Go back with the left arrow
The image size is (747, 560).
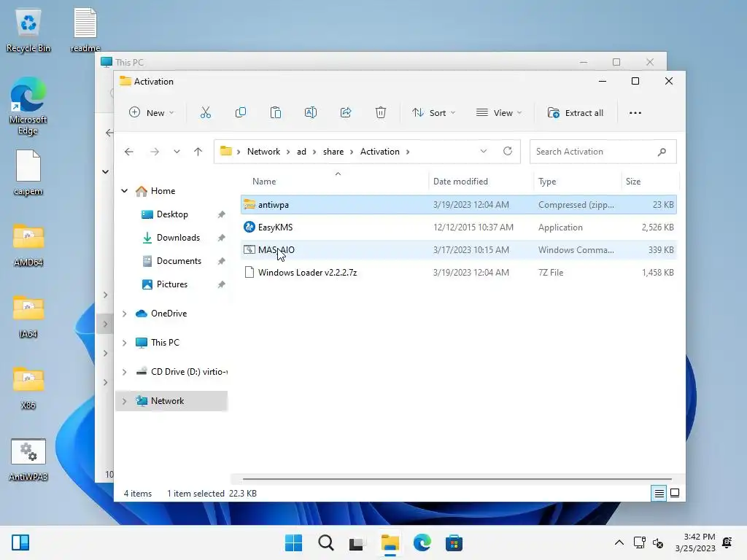(x=128, y=152)
